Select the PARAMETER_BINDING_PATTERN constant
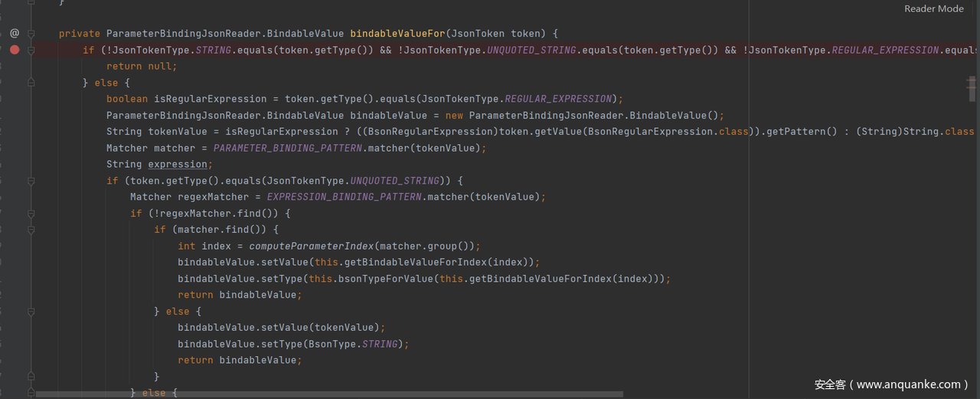 [288, 148]
